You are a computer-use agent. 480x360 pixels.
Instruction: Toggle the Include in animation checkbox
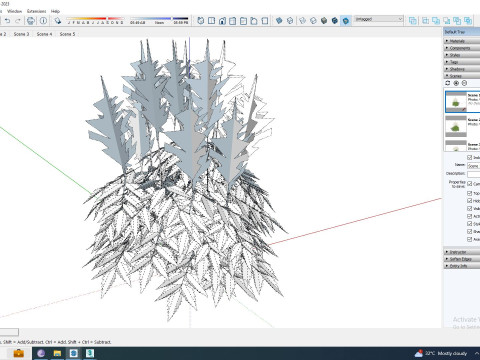tap(469, 157)
